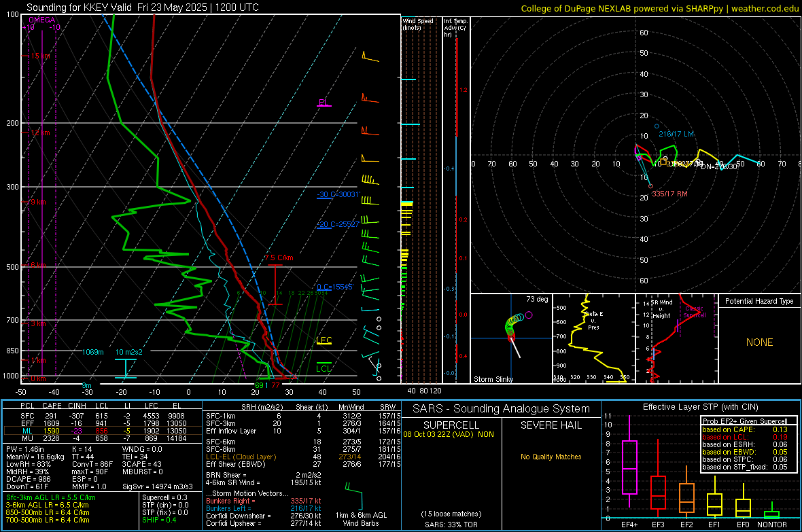
Task: Click the 'LCL-EL (Cloud Layer)' row
Action: (x=303, y=457)
